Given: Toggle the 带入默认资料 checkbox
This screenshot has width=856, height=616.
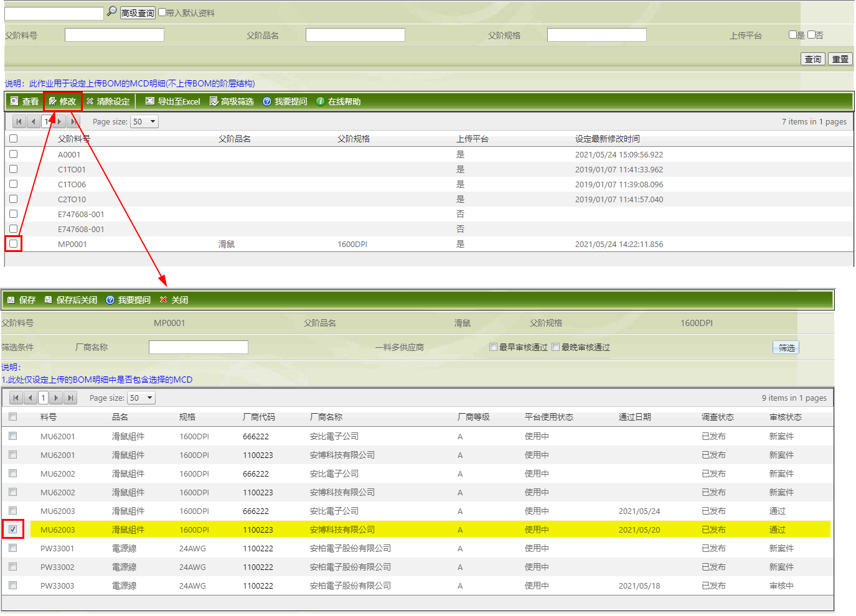Looking at the screenshot, I should [x=162, y=12].
